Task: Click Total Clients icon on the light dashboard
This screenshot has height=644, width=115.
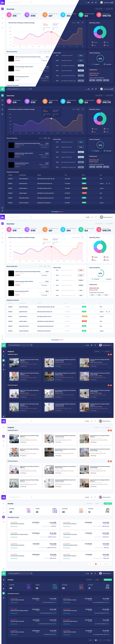Action: tap(27, 229)
